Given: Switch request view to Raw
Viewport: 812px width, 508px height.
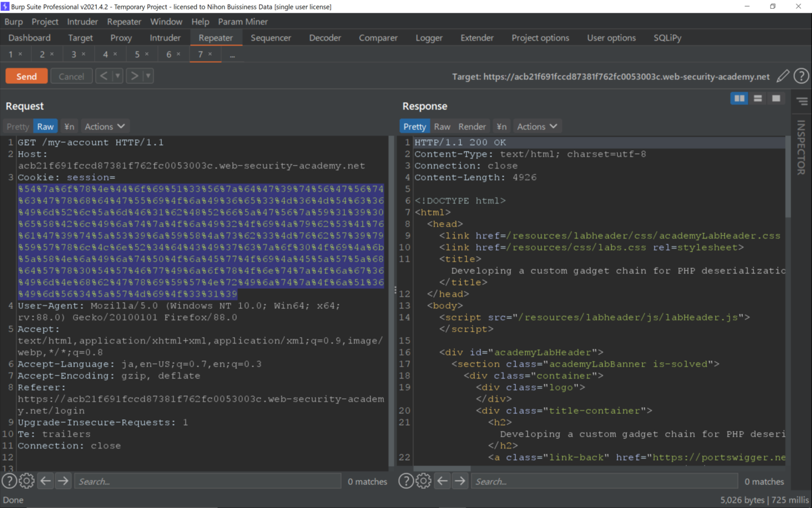Looking at the screenshot, I should point(45,127).
